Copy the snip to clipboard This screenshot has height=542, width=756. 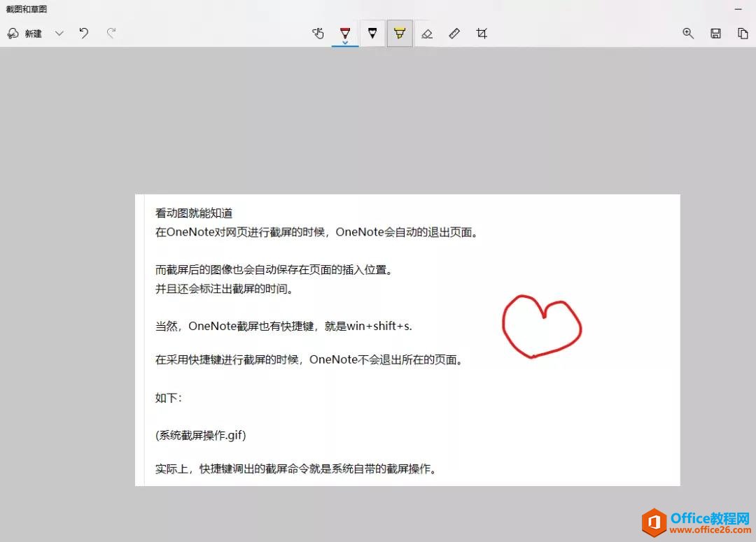743,33
